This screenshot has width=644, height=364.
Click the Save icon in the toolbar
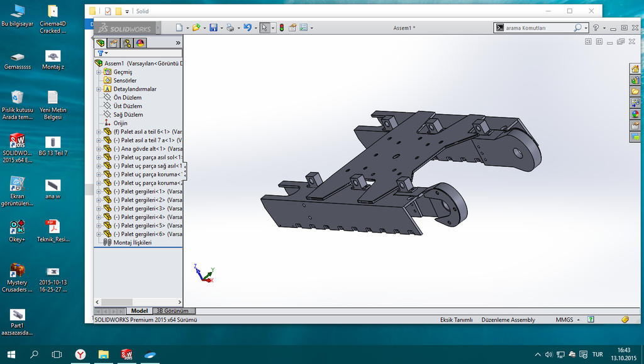coord(213,28)
